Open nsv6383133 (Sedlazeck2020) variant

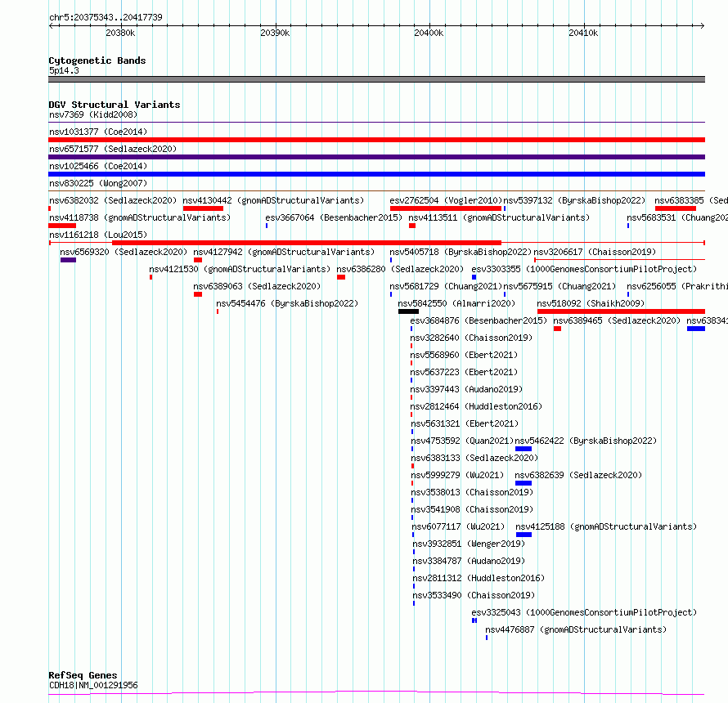[474, 458]
